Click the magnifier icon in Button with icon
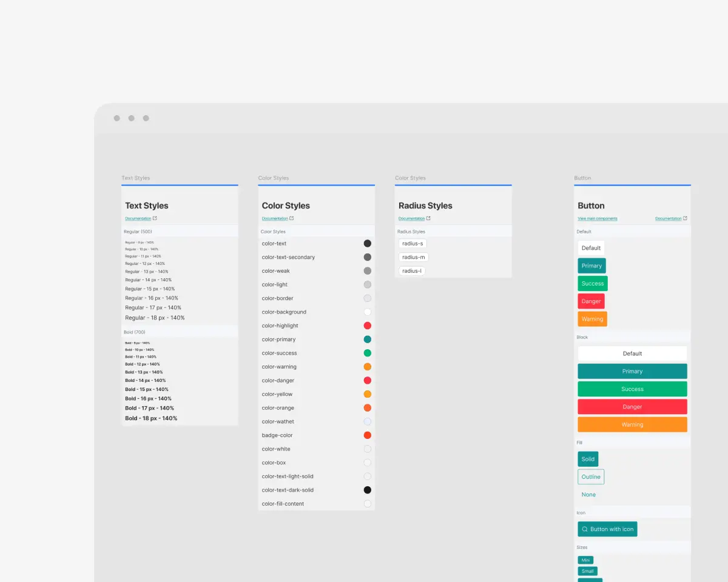The width and height of the screenshot is (728, 582). 584,529
